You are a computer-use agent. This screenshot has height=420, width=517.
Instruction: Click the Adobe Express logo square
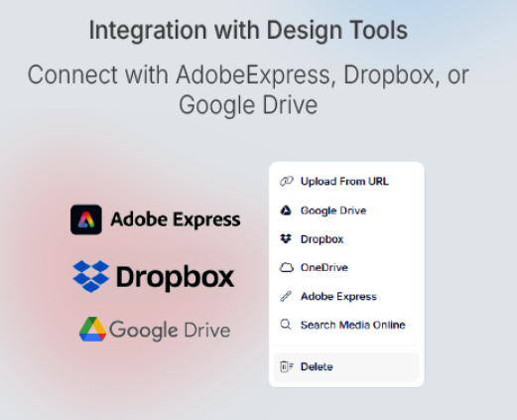click(x=86, y=219)
